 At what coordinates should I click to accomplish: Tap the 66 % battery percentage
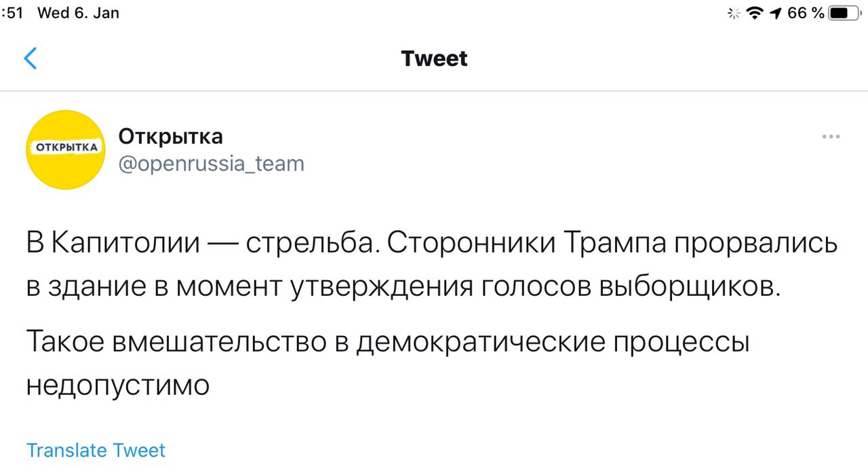806,13
